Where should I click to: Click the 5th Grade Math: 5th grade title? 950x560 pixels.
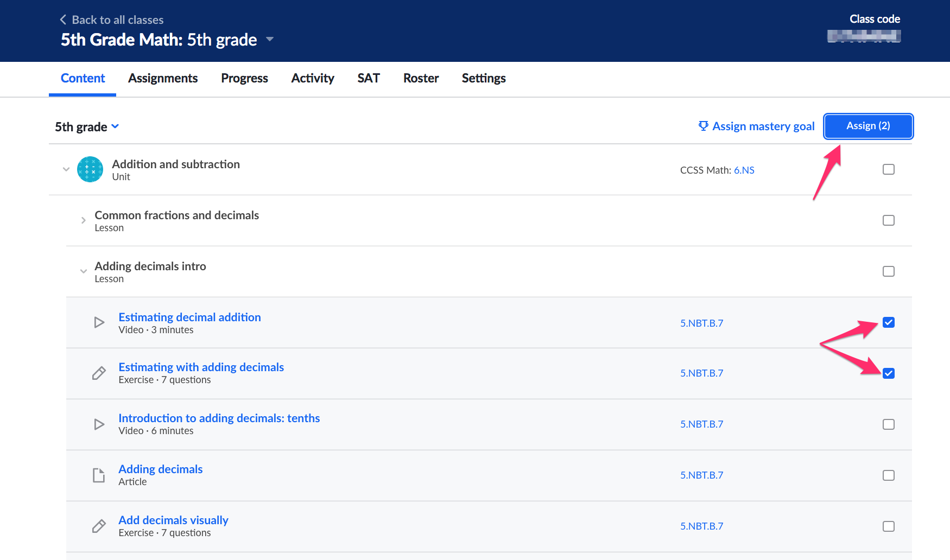click(x=159, y=40)
